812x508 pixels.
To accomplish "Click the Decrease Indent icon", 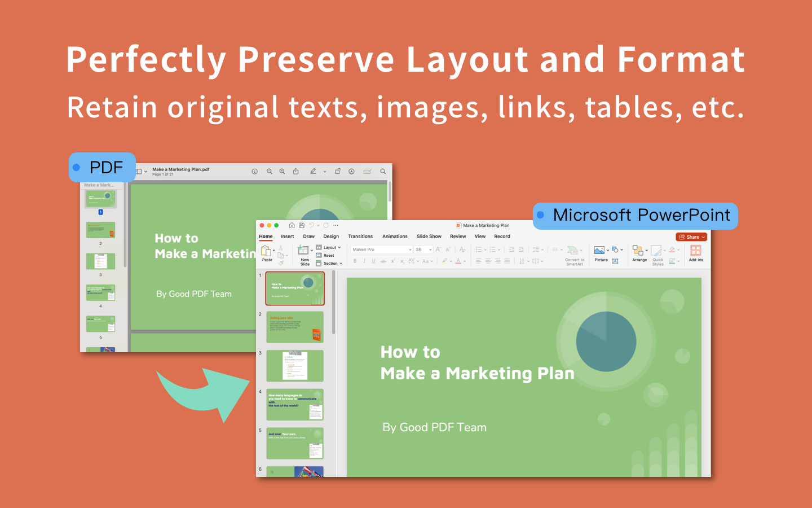I will click(512, 249).
